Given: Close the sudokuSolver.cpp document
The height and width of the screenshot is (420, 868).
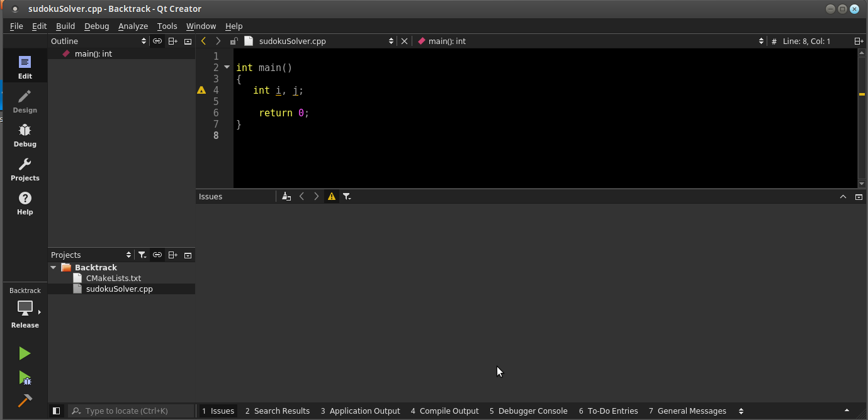Looking at the screenshot, I should click(x=405, y=41).
